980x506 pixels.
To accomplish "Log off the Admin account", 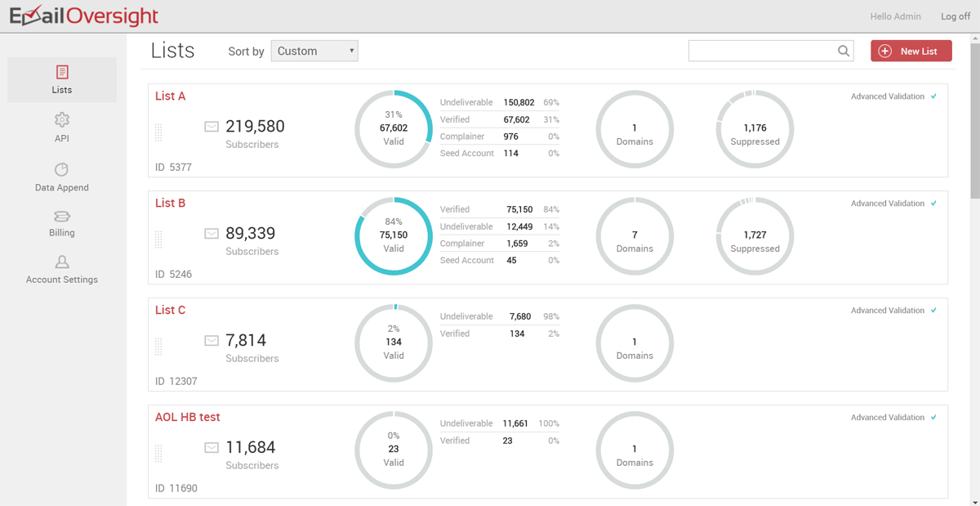I will tap(955, 16).
